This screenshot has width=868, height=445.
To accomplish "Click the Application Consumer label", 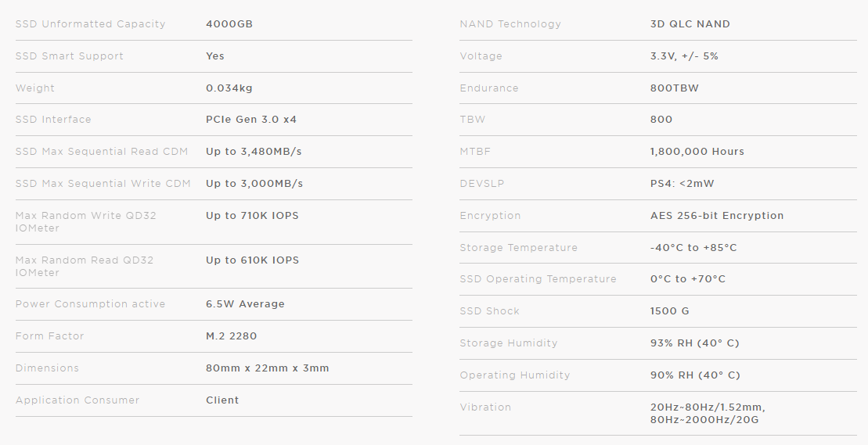I will (x=77, y=400).
